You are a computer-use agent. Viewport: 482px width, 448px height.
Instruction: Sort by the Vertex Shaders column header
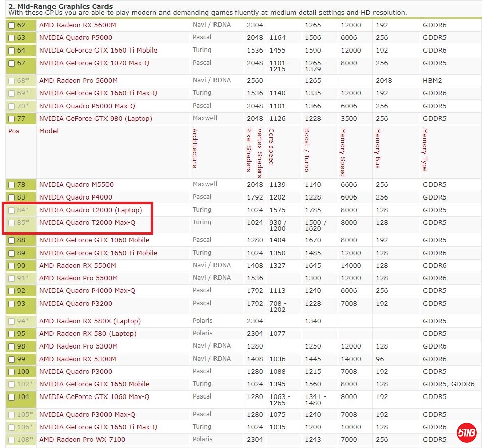pyautogui.click(x=260, y=153)
